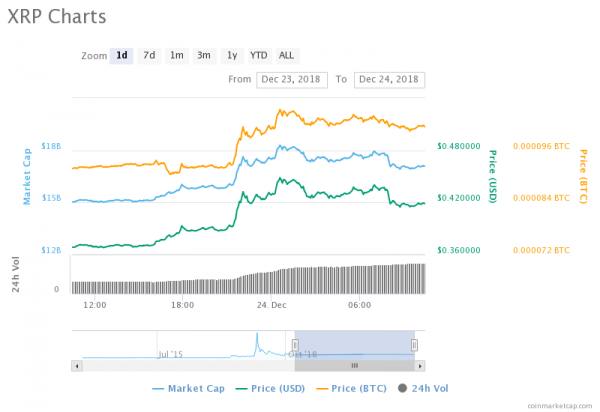Click the vertical Market Cap axis title
600x412 pixels.
pyautogui.click(x=27, y=177)
